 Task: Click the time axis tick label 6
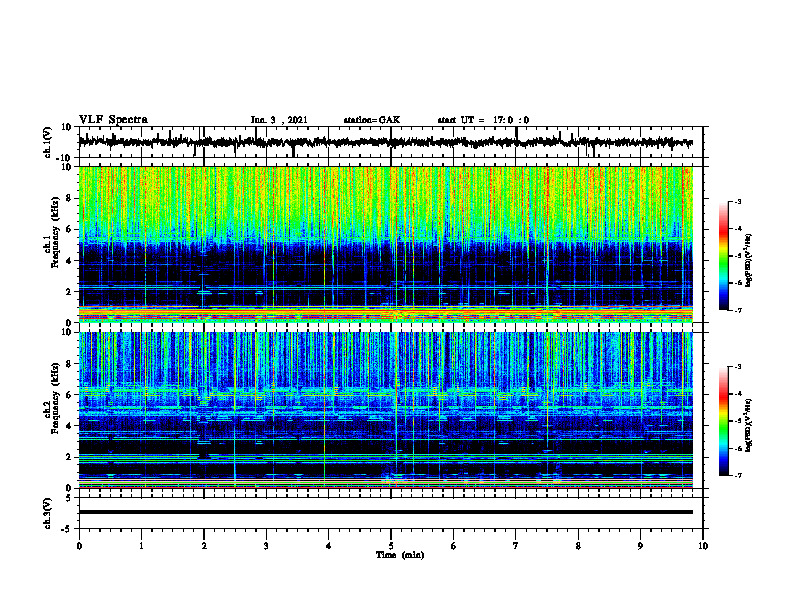(x=454, y=546)
